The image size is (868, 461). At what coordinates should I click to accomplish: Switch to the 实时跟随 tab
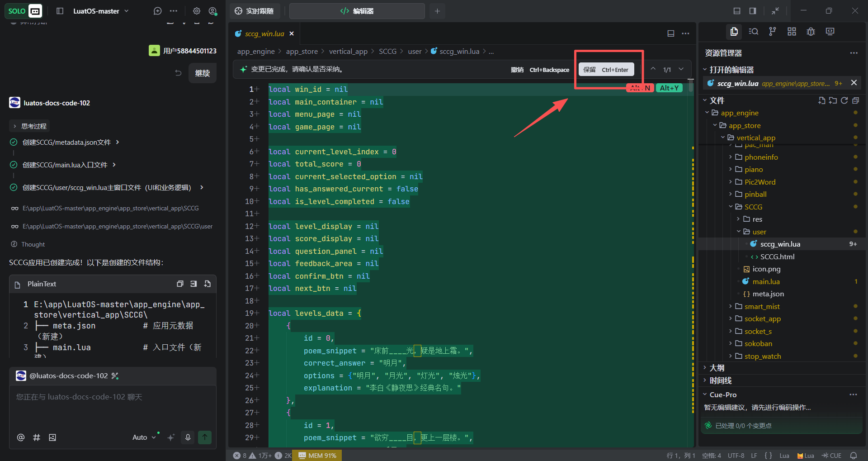(x=255, y=11)
